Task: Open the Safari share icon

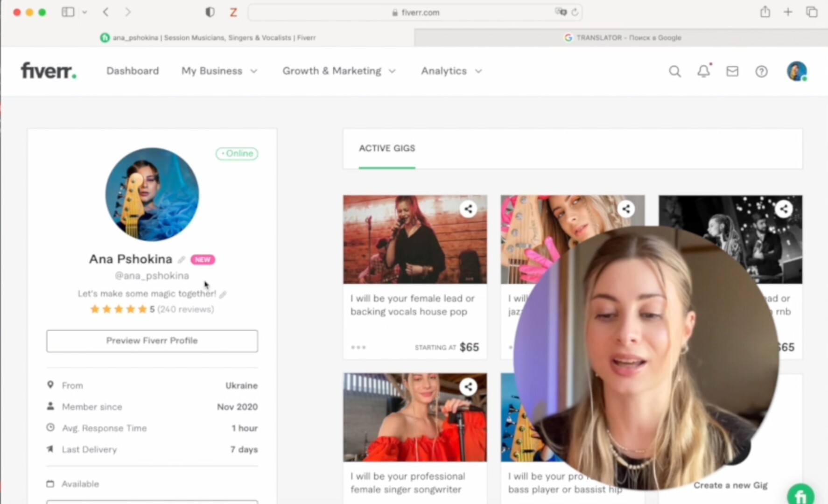Action: pyautogui.click(x=765, y=12)
